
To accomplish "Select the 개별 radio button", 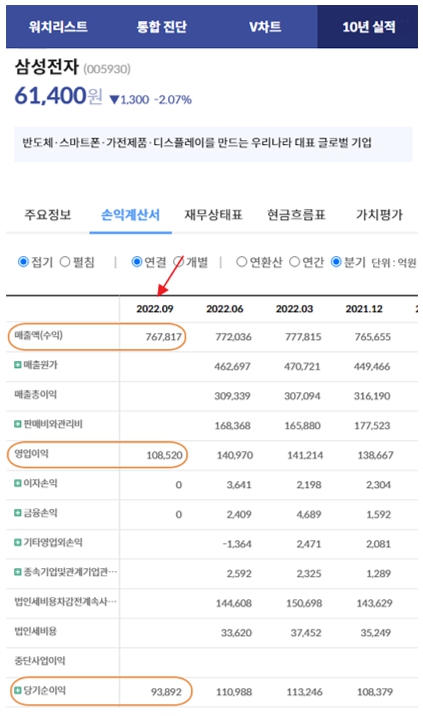I will point(179,262).
